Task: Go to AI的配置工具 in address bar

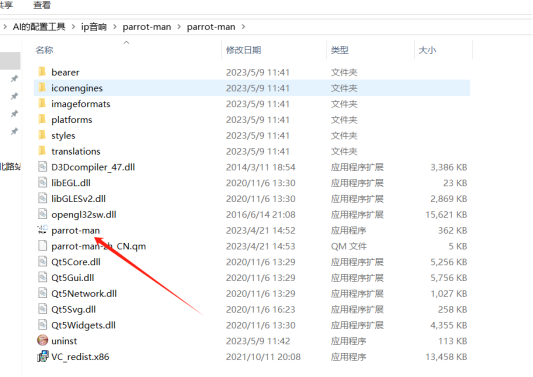Action: [x=39, y=27]
